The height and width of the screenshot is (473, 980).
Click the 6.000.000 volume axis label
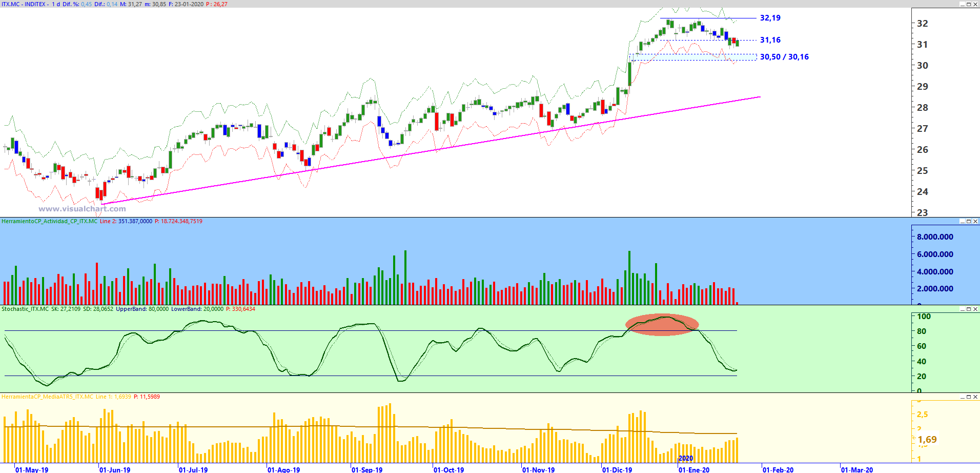pos(935,254)
